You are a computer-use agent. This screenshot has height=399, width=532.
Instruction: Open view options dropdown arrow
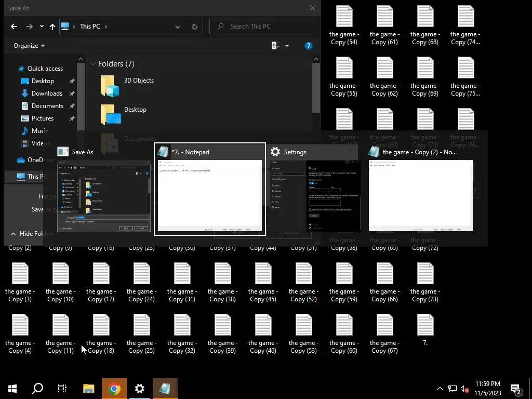(287, 46)
